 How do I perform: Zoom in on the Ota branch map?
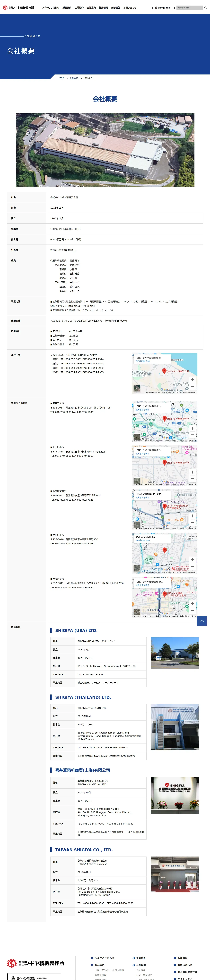[x=192, y=472]
